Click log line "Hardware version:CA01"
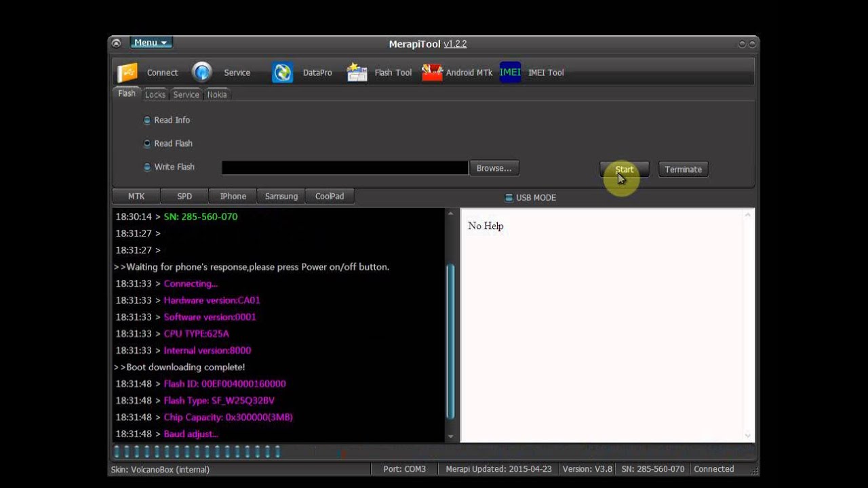 click(212, 300)
